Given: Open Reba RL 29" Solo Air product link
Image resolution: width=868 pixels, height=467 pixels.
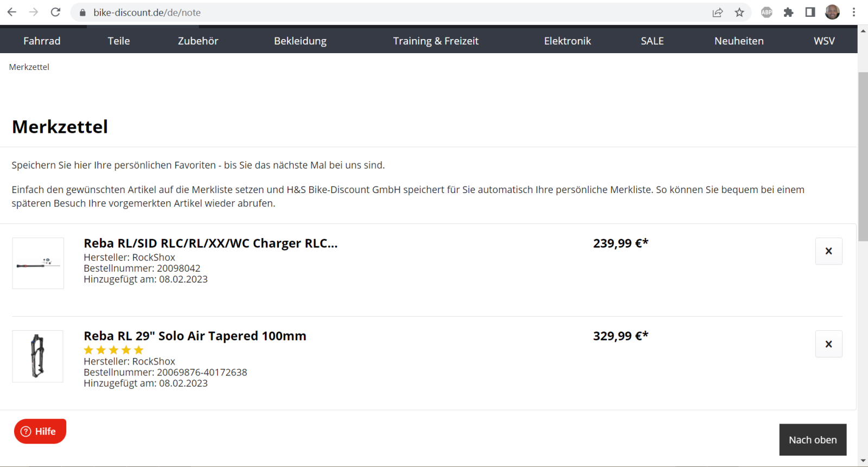Looking at the screenshot, I should (x=195, y=336).
